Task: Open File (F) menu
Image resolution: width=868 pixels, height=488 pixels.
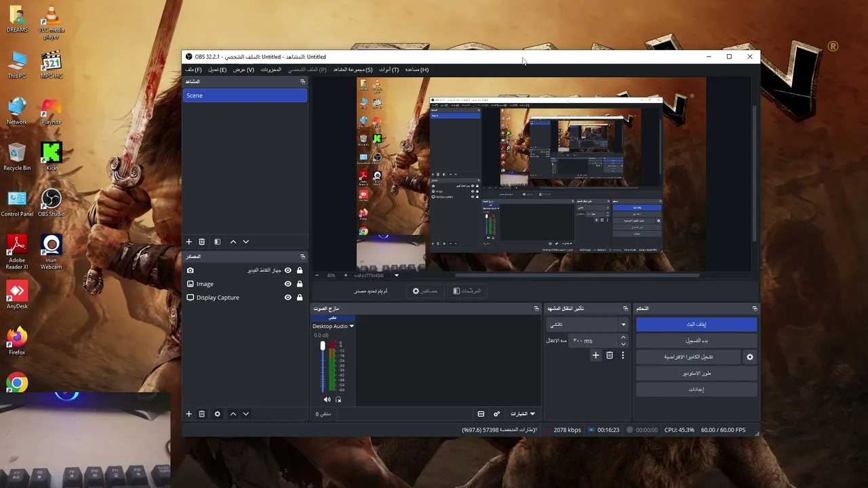Action: 193,70
